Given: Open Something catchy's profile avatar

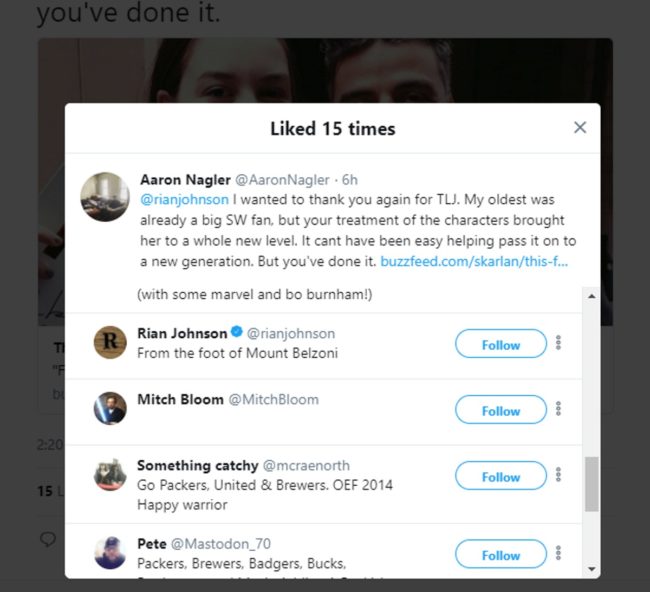Looking at the screenshot, I should coord(110,474).
